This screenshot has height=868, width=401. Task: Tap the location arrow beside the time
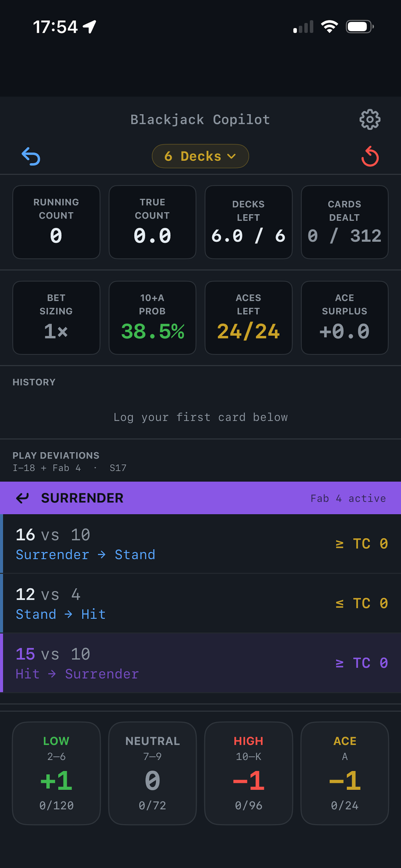click(x=90, y=27)
